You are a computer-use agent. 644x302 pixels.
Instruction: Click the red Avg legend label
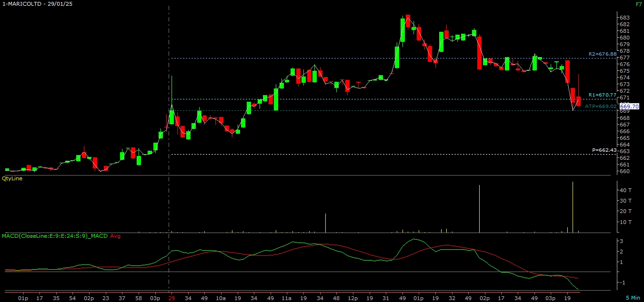coord(115,235)
